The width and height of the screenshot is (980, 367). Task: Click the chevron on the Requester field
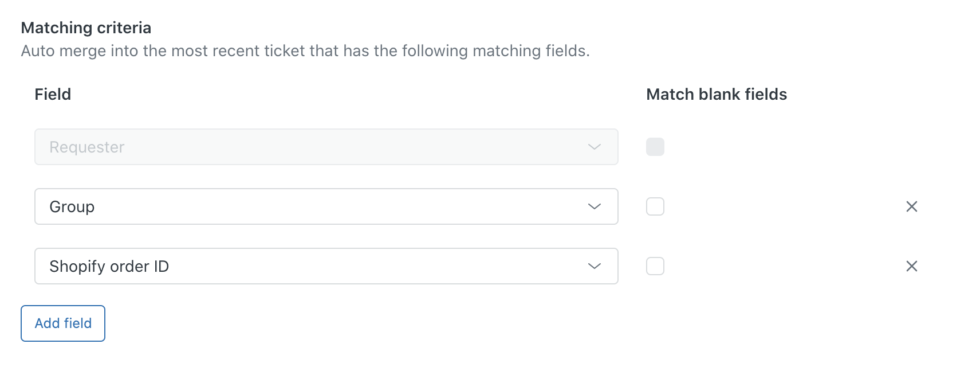pos(595,147)
